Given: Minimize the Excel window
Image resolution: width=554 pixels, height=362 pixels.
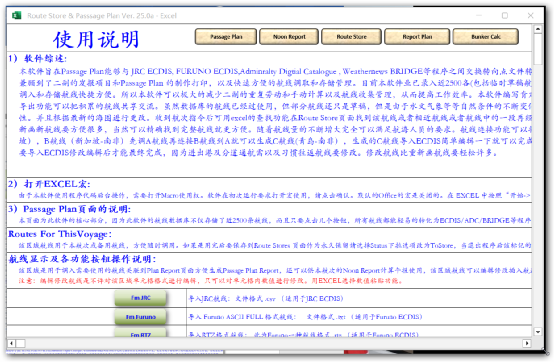Looking at the screenshot, I should pyautogui.click(x=479, y=16).
